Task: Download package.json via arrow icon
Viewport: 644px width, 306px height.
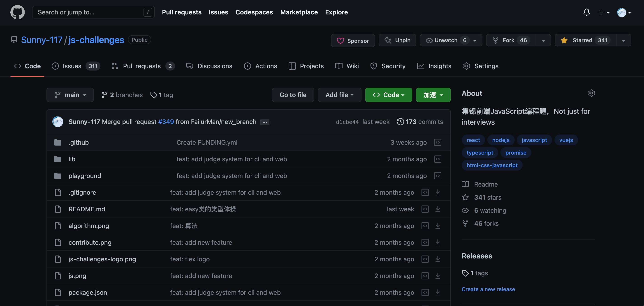Action: pos(438,292)
